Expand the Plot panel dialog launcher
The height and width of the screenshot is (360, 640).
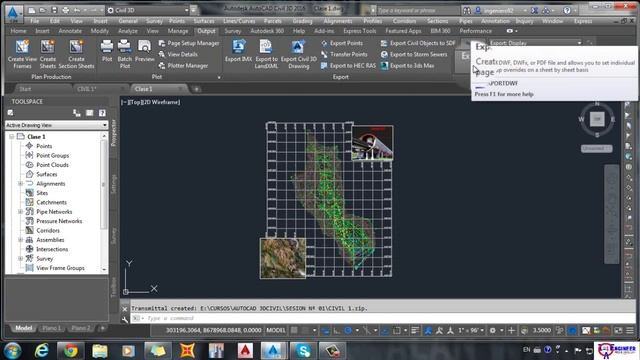click(219, 77)
